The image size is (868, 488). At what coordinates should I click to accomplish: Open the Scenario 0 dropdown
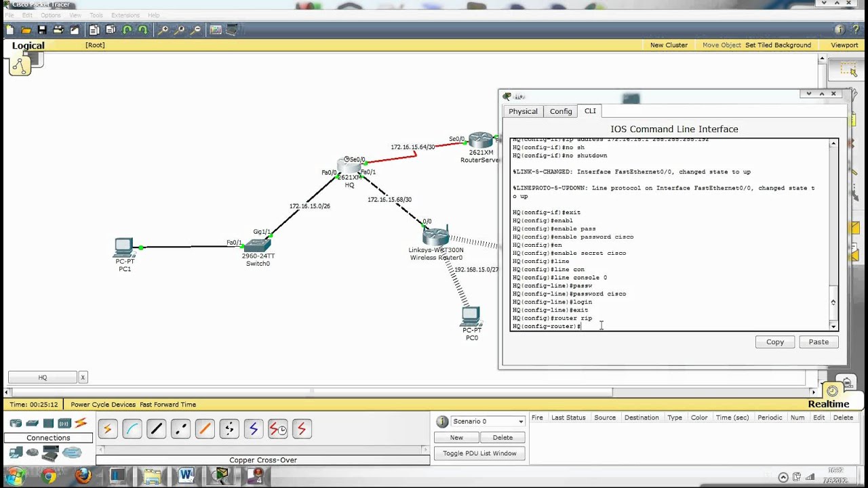pos(488,422)
